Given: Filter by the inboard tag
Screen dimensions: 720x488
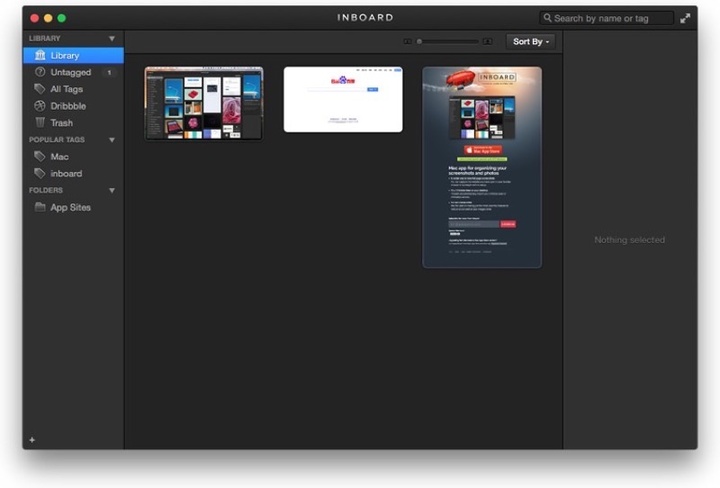Looking at the screenshot, I should 66,174.
